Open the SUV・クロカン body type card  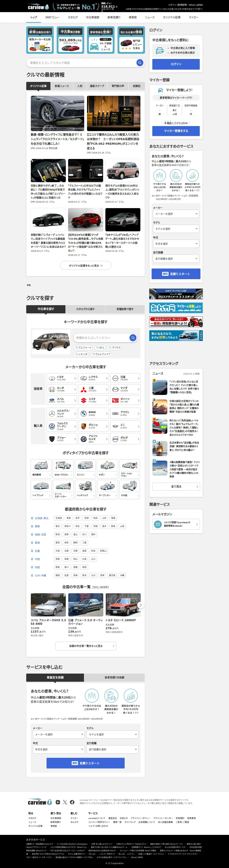[x=63, y=469]
